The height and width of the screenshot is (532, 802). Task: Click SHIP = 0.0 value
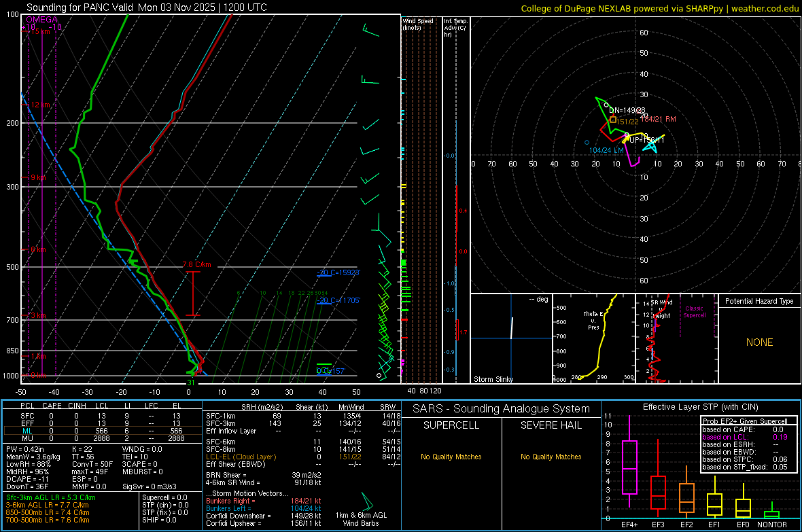coord(159,520)
